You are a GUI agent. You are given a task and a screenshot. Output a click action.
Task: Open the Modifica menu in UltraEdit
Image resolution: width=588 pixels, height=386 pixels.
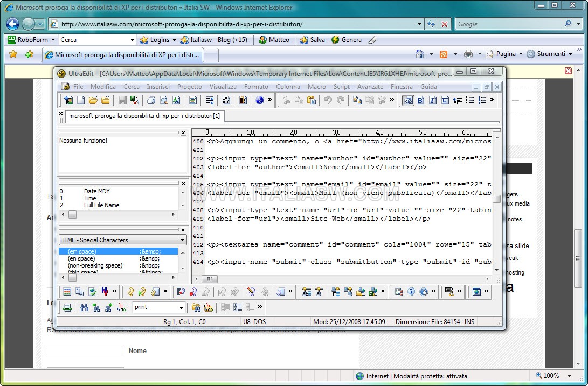click(x=103, y=87)
